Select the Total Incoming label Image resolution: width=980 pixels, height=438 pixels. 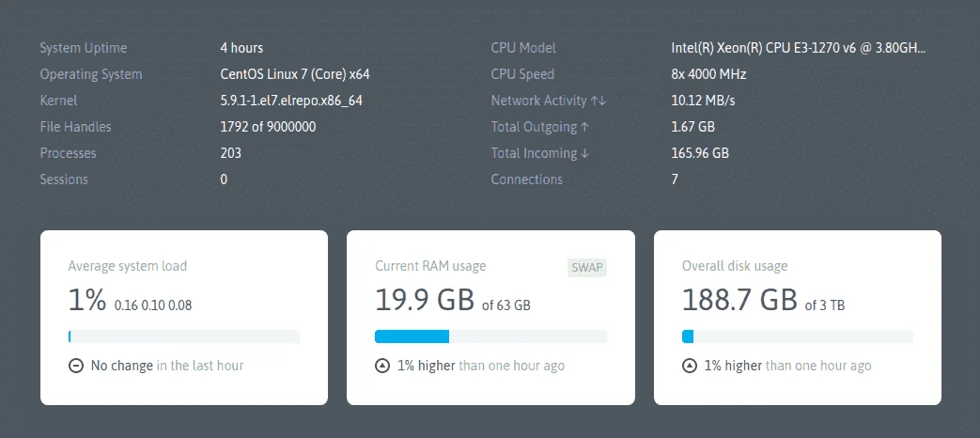pos(540,153)
